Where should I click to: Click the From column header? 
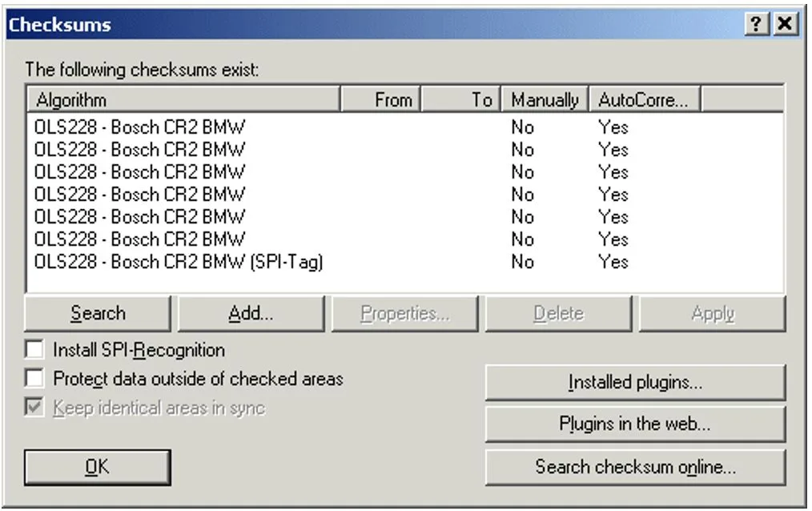point(381,99)
